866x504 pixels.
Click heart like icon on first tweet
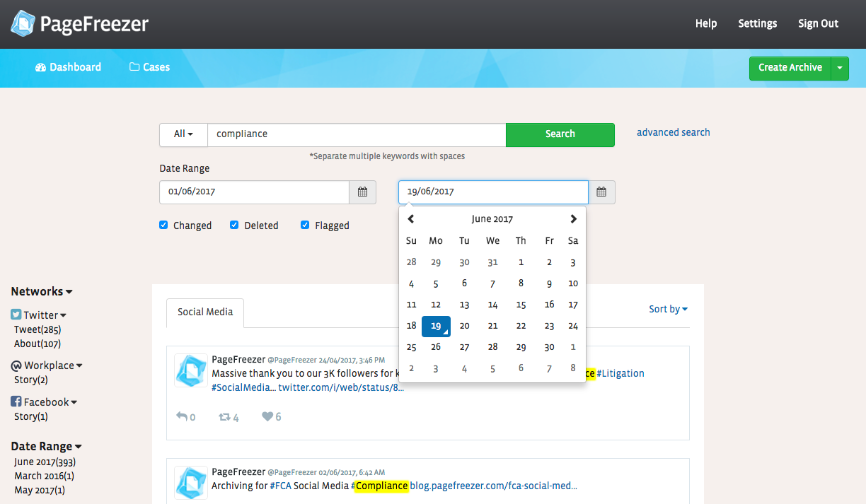[x=267, y=416]
